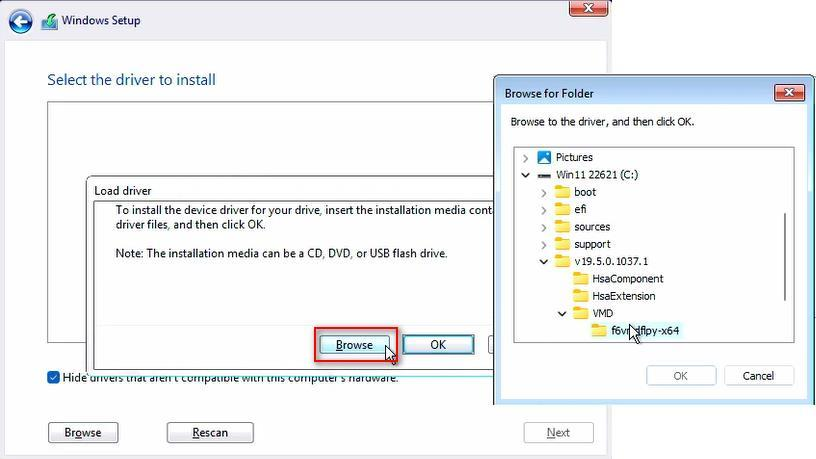This screenshot has width=816, height=459.
Task: Click the HsaExtension folder icon
Action: [x=580, y=296]
